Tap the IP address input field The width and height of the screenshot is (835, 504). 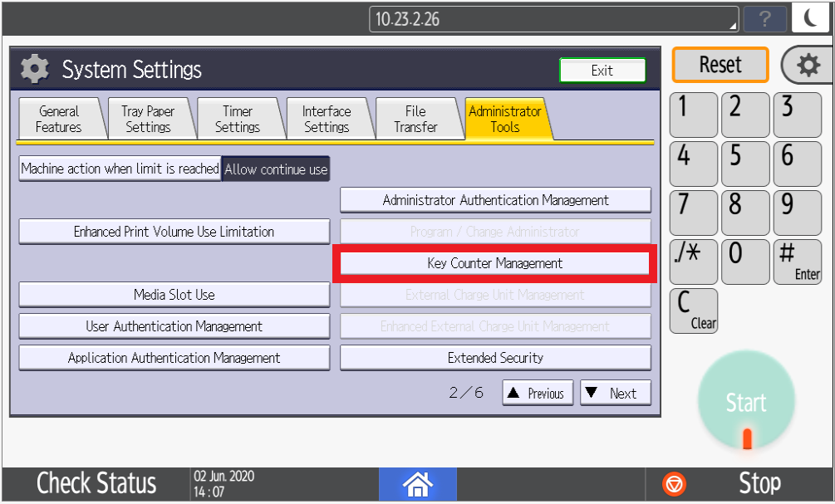click(548, 18)
